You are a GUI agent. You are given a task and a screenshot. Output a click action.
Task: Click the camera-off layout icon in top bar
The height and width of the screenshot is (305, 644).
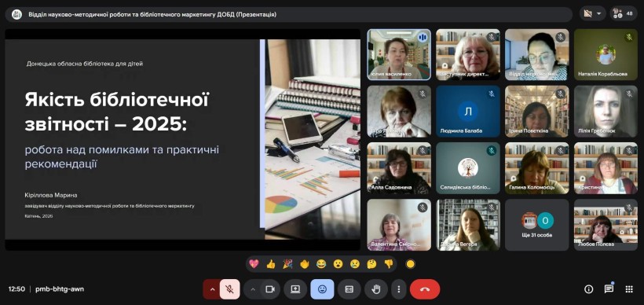(x=587, y=13)
